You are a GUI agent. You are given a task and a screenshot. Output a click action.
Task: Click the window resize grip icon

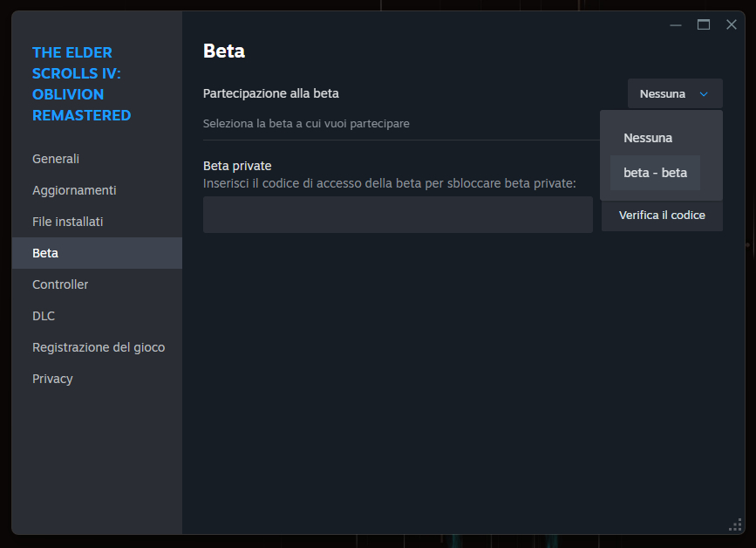coord(736,524)
